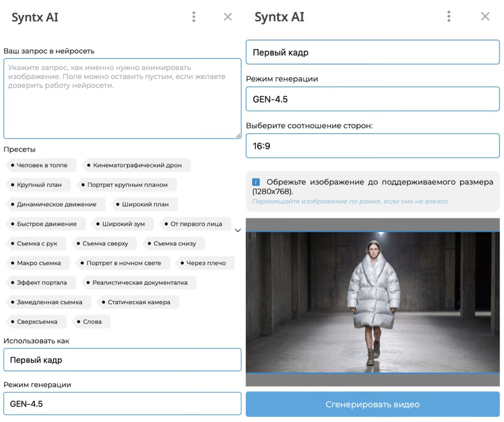Expand presets list with chevron arrow
This screenshot has height=422, width=504.
click(x=238, y=231)
